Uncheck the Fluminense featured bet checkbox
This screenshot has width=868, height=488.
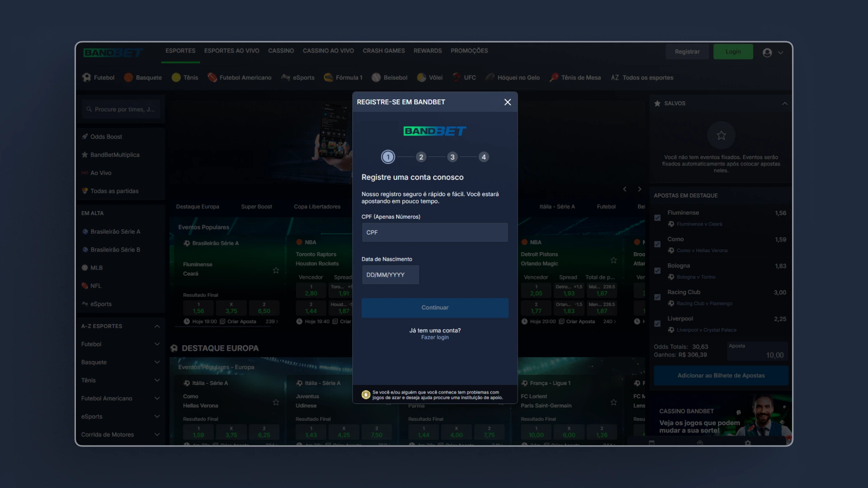click(657, 218)
